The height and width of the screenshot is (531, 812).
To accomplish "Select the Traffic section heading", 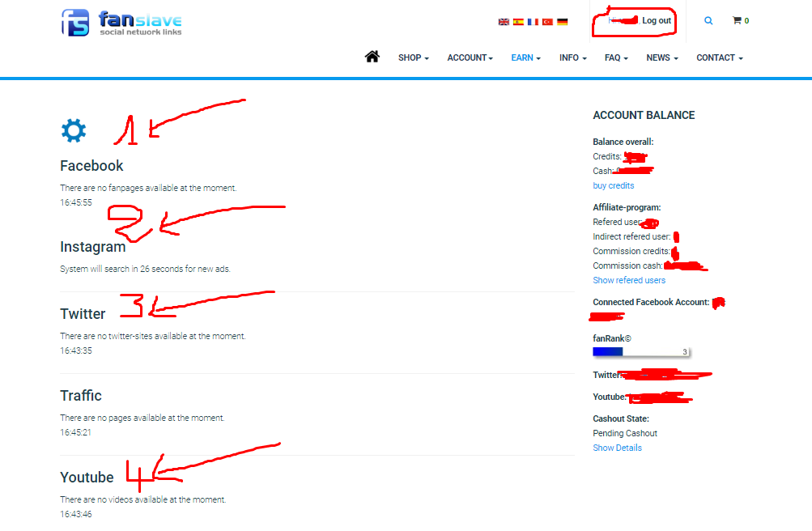I will click(x=81, y=395).
